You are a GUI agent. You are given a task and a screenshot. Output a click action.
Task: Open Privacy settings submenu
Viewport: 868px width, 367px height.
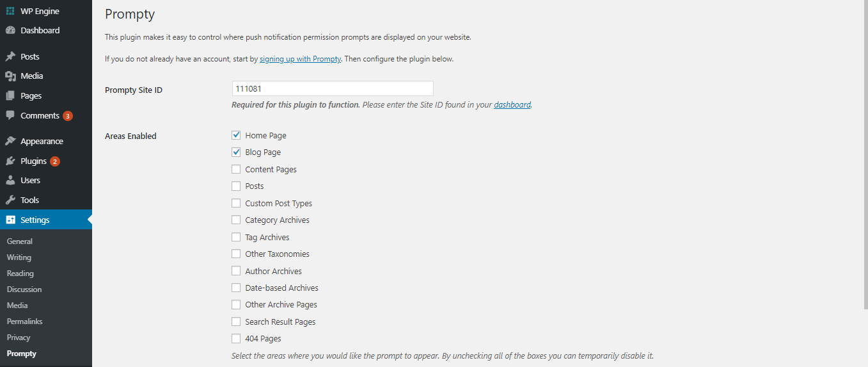click(19, 338)
